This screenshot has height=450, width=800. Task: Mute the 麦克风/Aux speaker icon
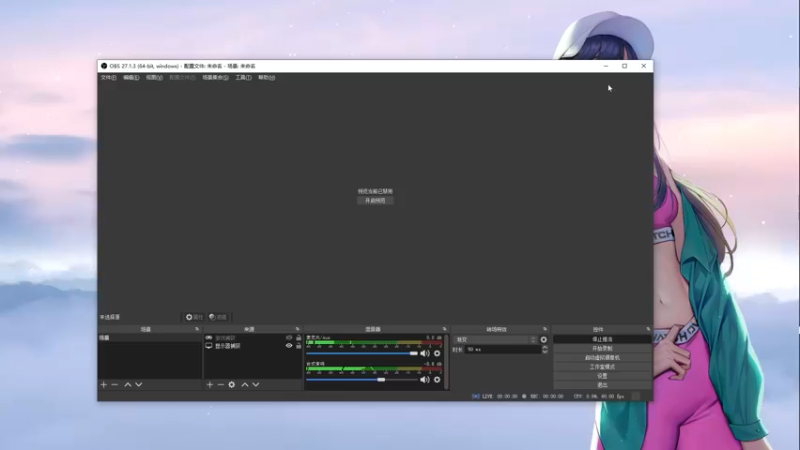[424, 353]
